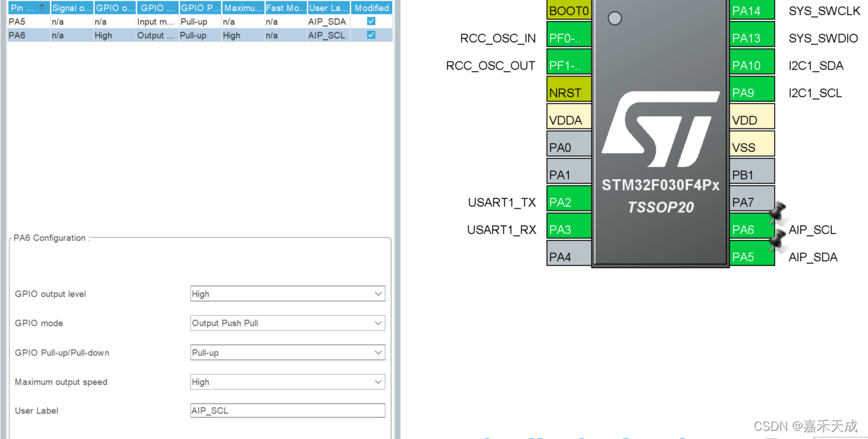Uncheck the Modified checkbox on PA5 row
This screenshot has height=439, width=868.
coord(370,21)
